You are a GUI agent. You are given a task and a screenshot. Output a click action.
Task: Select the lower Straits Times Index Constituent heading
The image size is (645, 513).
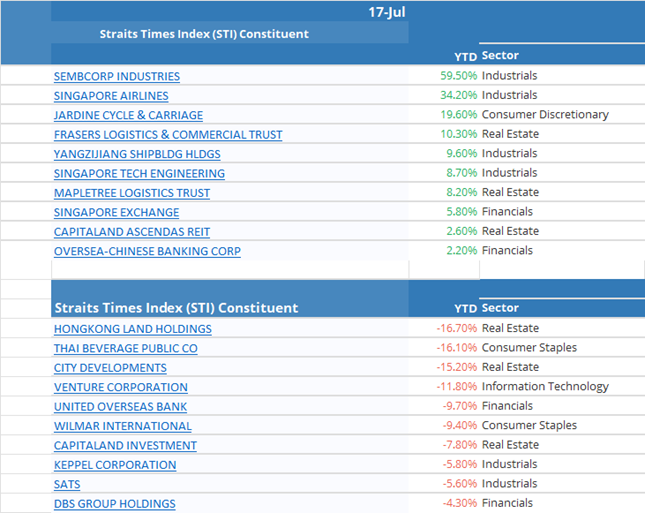coord(176,308)
